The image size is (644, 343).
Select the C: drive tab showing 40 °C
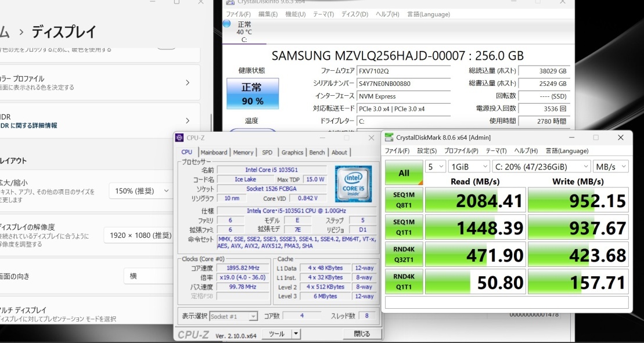(x=244, y=31)
